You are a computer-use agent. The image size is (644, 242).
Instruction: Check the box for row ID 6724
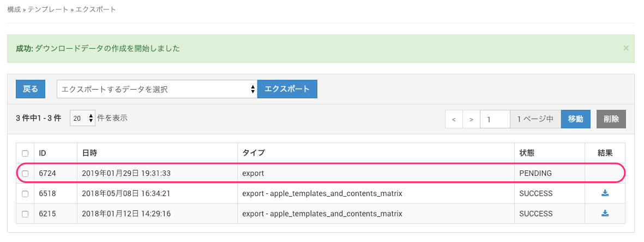coord(25,174)
